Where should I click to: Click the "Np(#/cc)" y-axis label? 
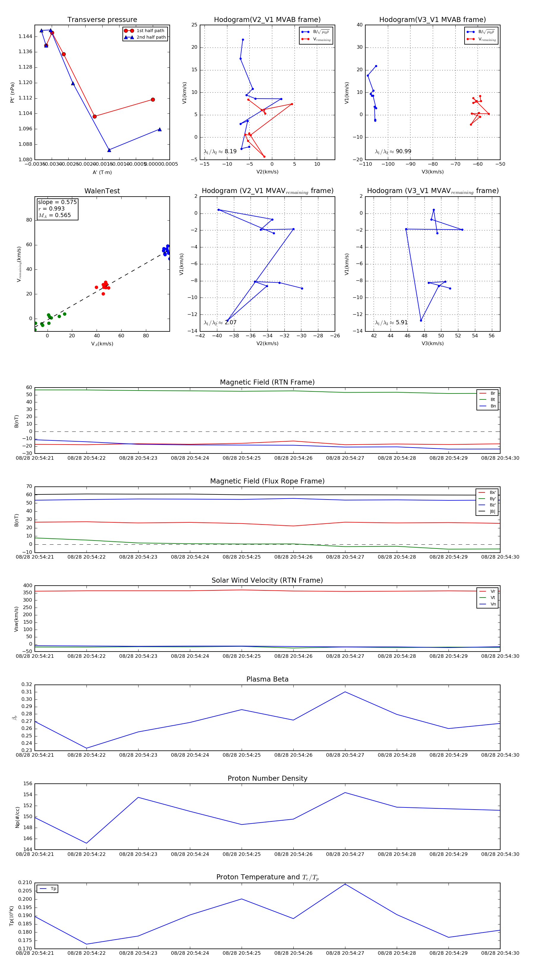[17, 817]
